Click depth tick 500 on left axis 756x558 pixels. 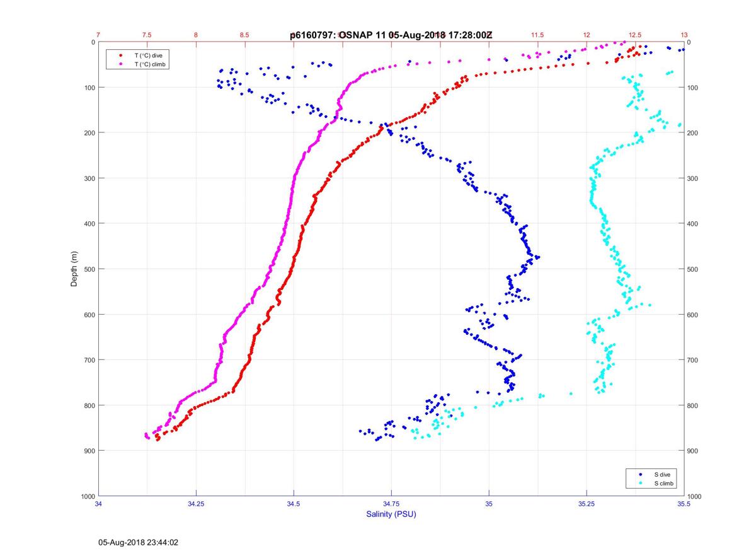pos(89,269)
